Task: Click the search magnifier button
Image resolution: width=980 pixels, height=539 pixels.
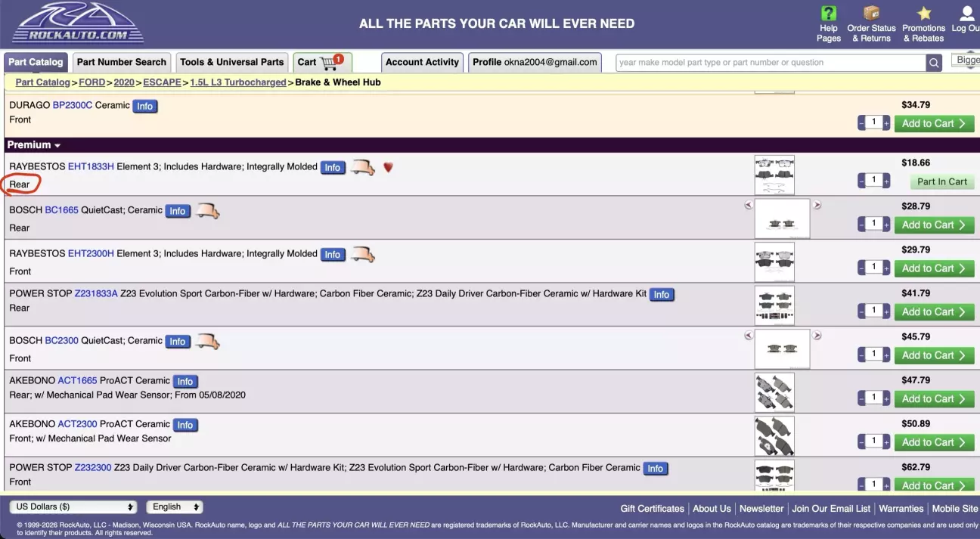Action: (935, 63)
